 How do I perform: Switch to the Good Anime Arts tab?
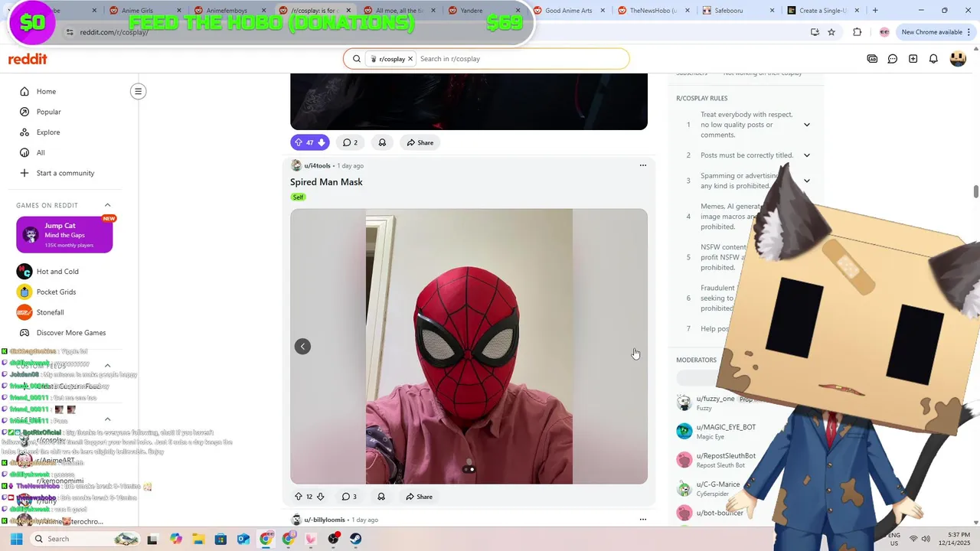click(x=568, y=11)
